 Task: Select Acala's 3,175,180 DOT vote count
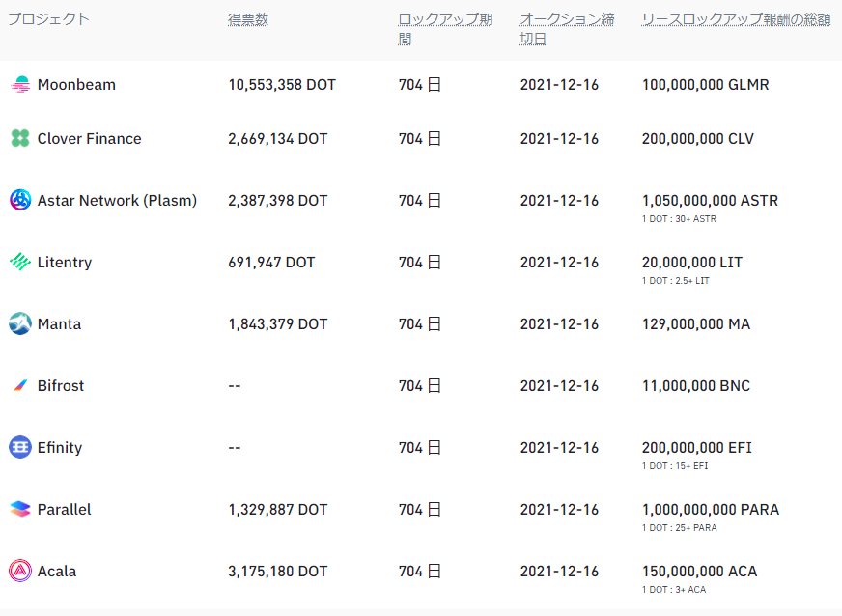[278, 571]
